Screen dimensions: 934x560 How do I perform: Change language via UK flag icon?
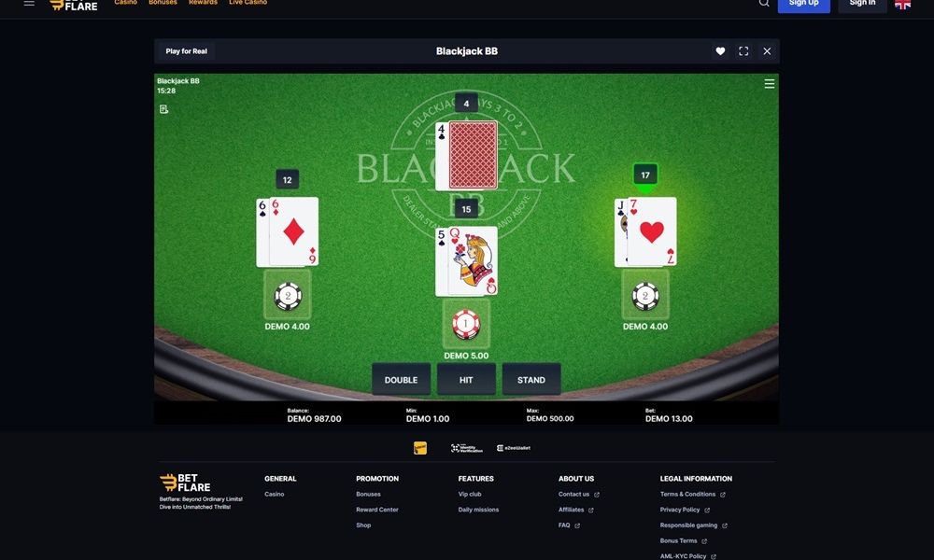coord(902,3)
